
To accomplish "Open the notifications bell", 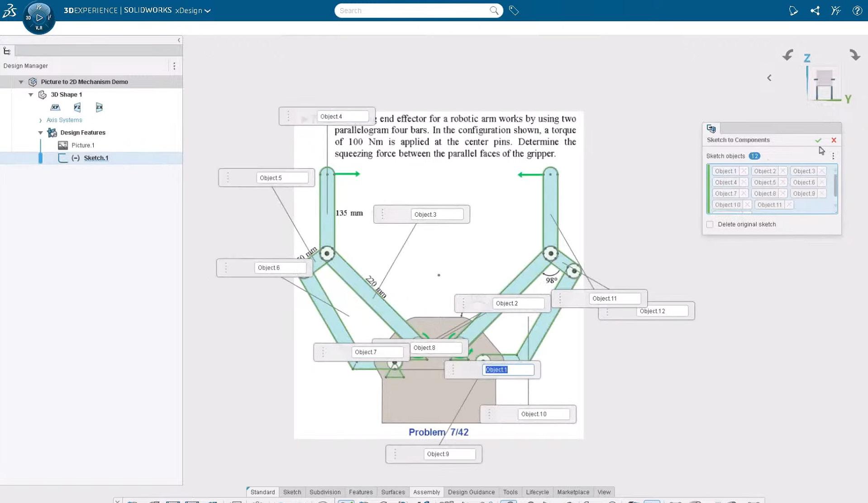I will coord(793,10).
